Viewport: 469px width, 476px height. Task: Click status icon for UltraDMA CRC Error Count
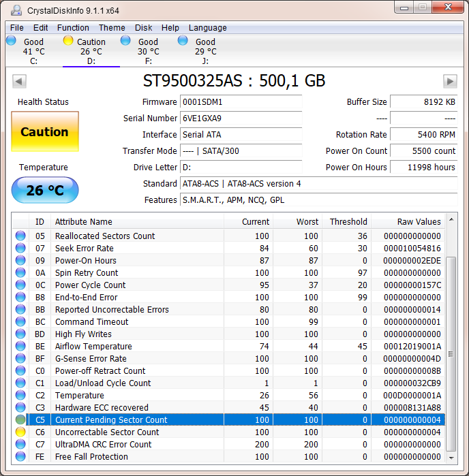(x=20, y=444)
